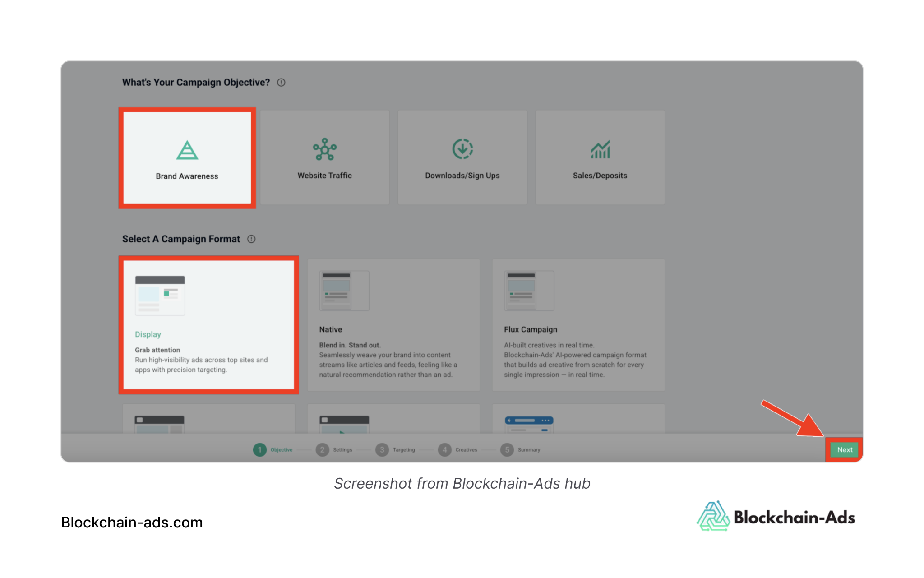The image size is (924, 578).
Task: Click the Display format layout thumbnail
Action: pyautogui.click(x=160, y=296)
